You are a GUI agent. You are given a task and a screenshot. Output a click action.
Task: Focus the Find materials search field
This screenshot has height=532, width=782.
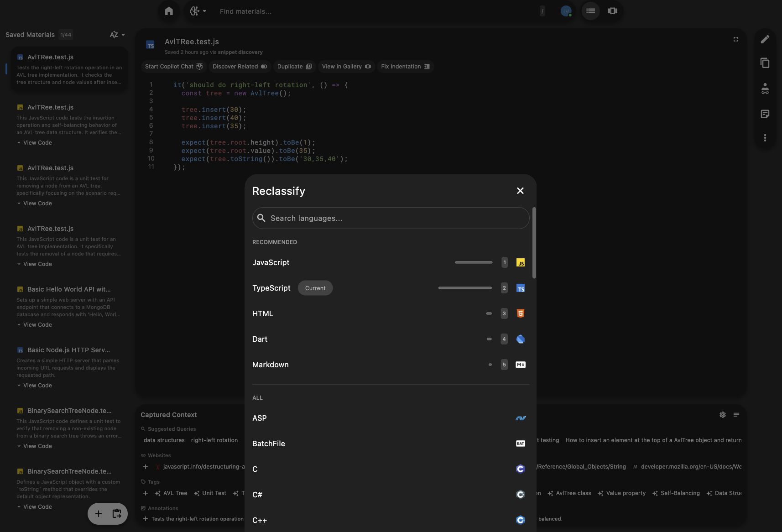click(378, 11)
